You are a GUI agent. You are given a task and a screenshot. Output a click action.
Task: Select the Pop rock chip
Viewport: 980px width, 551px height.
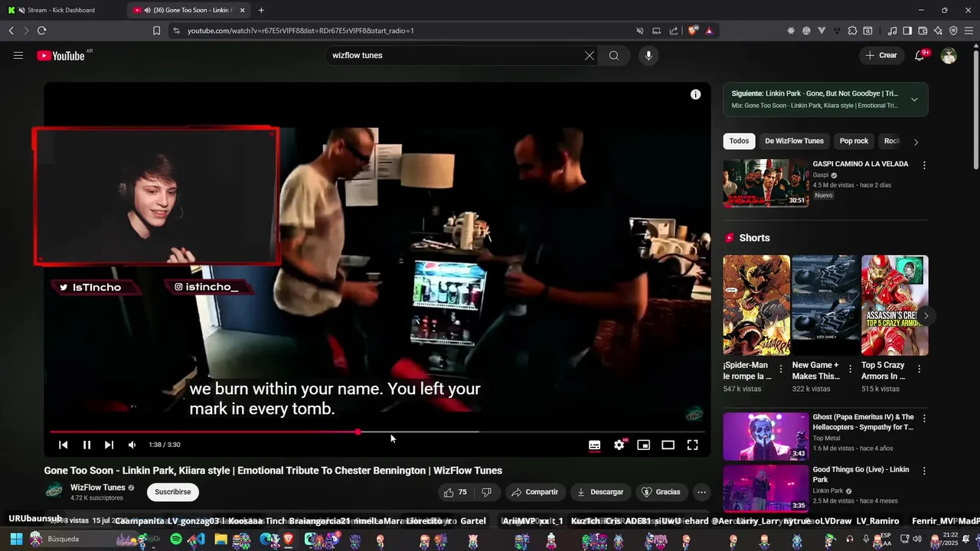pos(854,141)
